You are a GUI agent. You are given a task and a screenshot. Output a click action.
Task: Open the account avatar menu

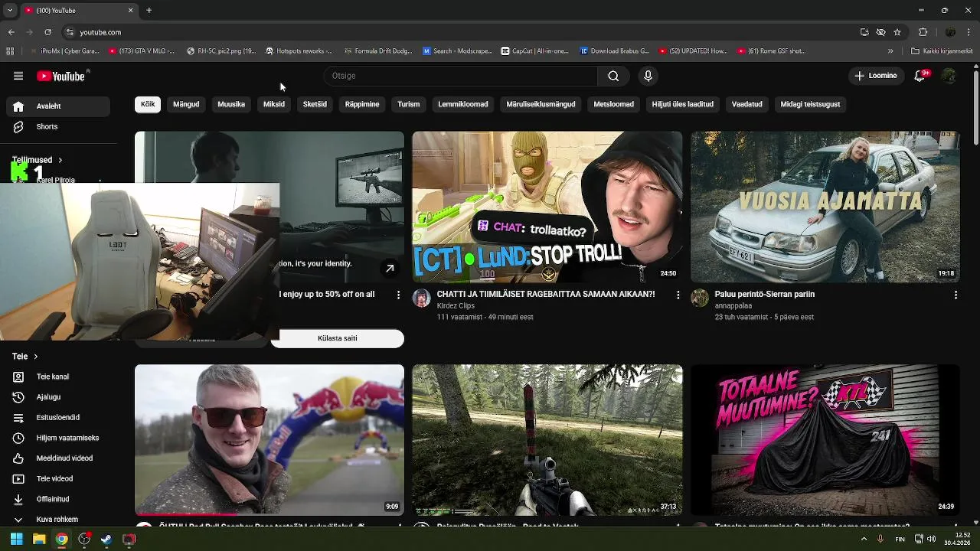coord(949,76)
